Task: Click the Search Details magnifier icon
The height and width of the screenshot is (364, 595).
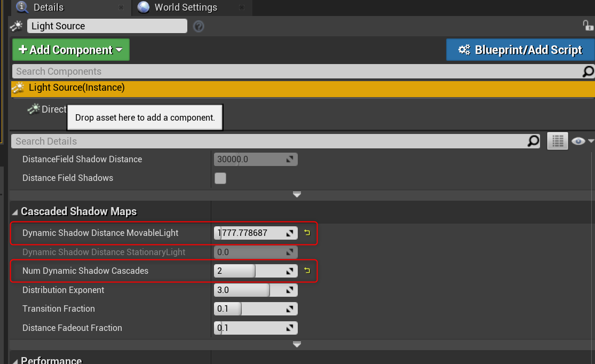Action: (533, 141)
